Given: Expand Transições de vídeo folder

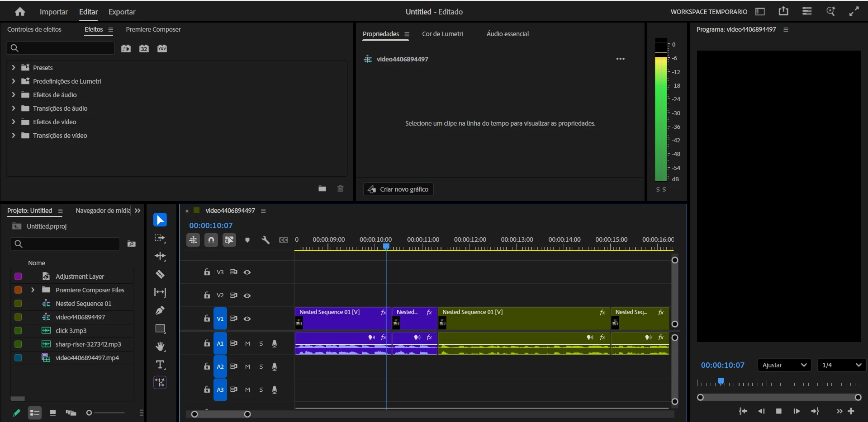Looking at the screenshot, I should [x=14, y=135].
